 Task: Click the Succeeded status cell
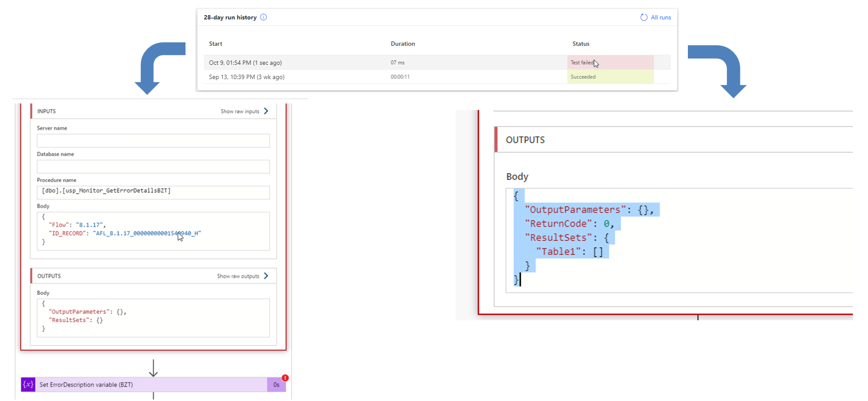point(610,76)
